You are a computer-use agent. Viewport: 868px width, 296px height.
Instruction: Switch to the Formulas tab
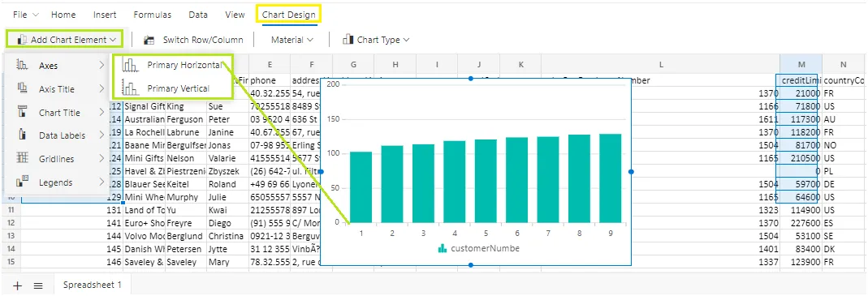pos(152,15)
